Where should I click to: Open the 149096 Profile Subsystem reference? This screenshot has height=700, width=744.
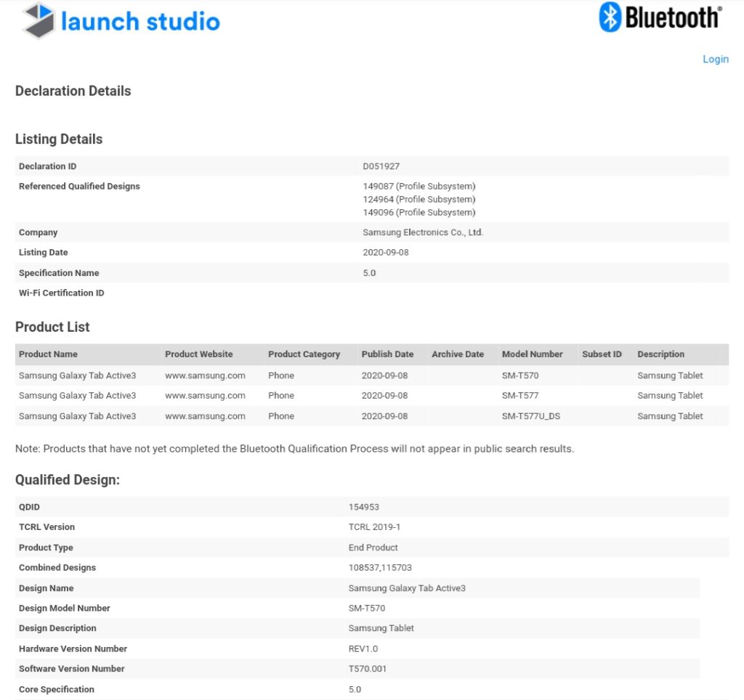coord(418,213)
